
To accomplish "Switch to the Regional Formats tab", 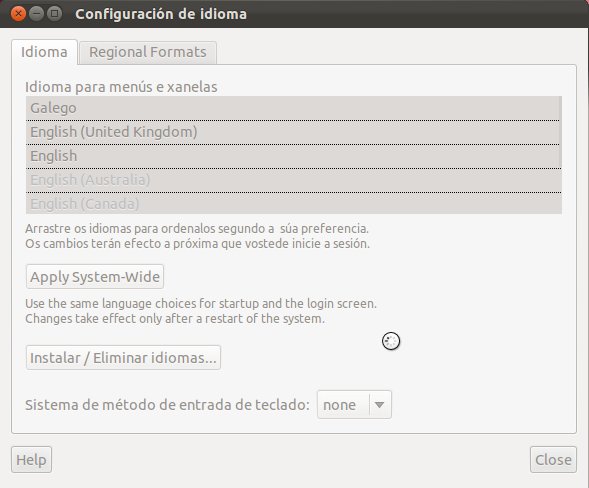I will [x=148, y=52].
